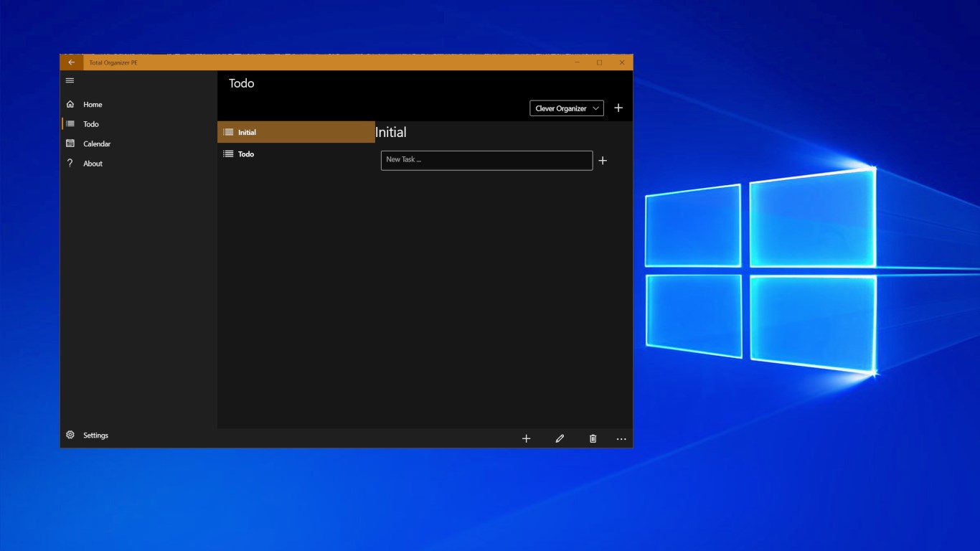Select the Initial list
980x551 pixels.
[x=296, y=132]
